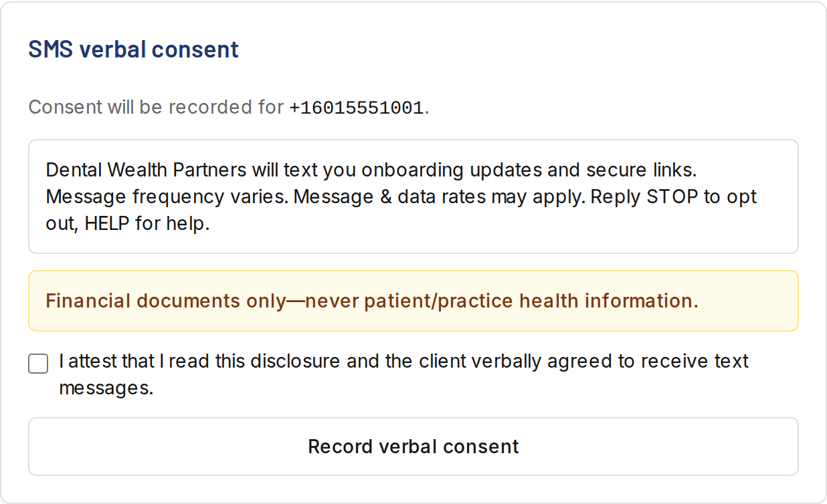Screen dimensions: 827x504
Task: Click the 'Consent will be recorded for' text
Action: tap(157, 107)
